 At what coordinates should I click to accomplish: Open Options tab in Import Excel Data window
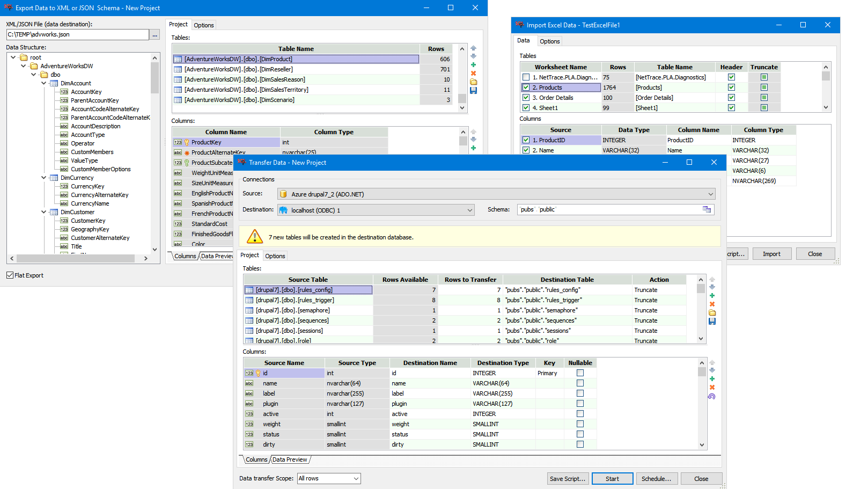(549, 41)
